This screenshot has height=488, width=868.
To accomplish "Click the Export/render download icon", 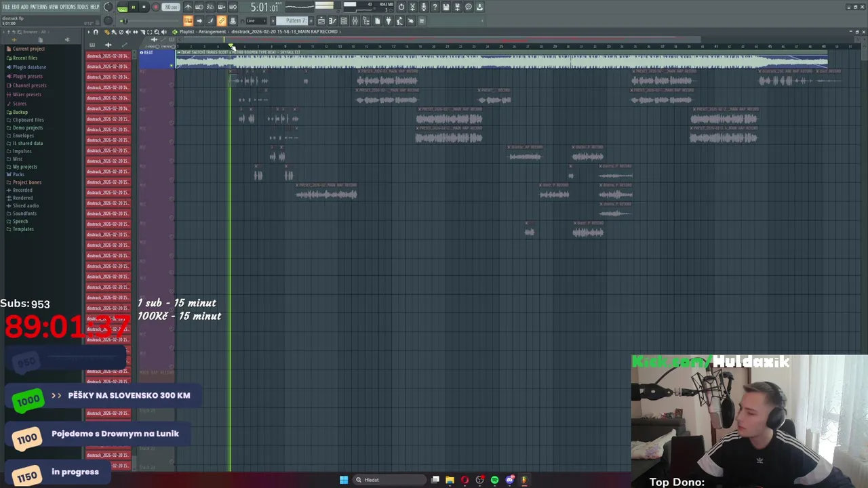I will [x=479, y=7].
